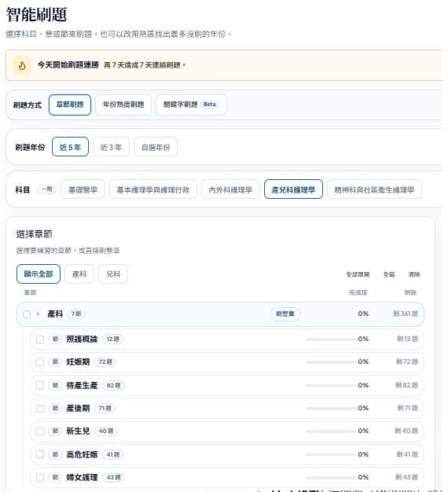Screen dimensions: 448x492
Task: Click the 節 badge next to 待產生產
Action: pyautogui.click(x=55, y=385)
